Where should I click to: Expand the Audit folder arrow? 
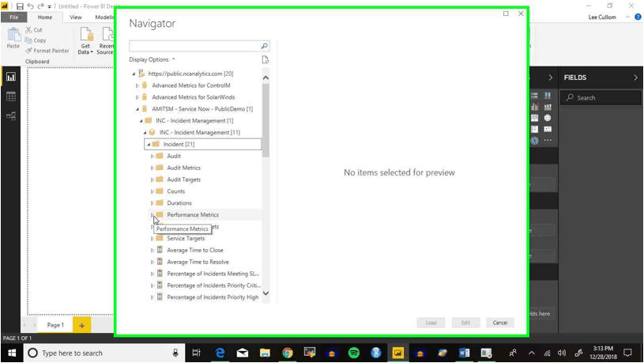pos(152,157)
